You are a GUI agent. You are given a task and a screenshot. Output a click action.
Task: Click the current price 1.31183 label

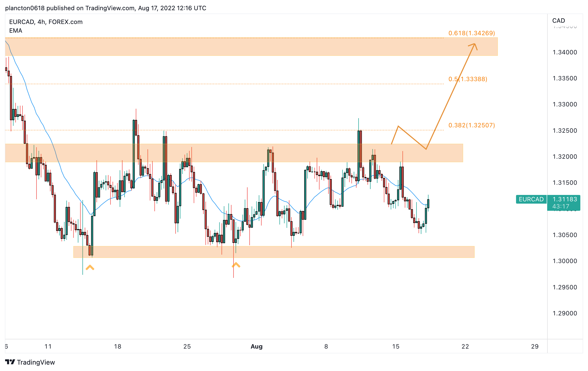point(565,199)
